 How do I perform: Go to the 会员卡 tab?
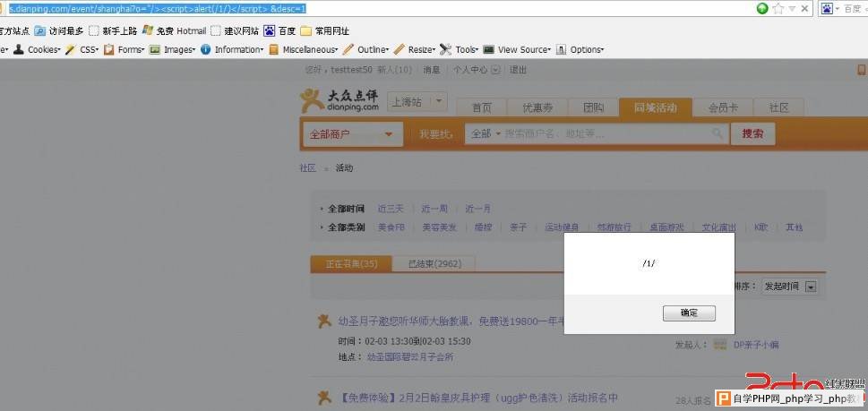pyautogui.click(x=723, y=107)
